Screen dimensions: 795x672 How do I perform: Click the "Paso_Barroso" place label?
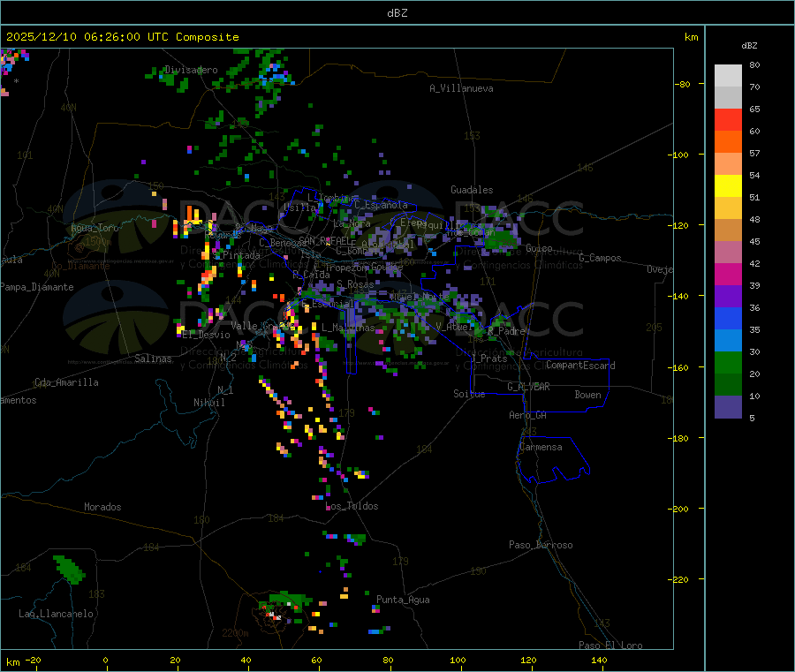pyautogui.click(x=541, y=545)
